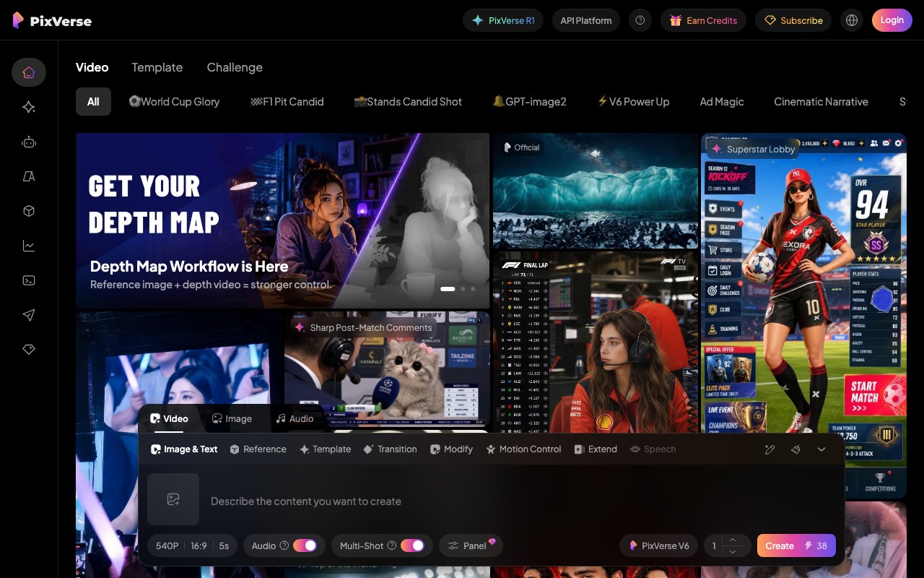Click the fourth sidebar icon below the robot
924x578 pixels.
tap(29, 176)
